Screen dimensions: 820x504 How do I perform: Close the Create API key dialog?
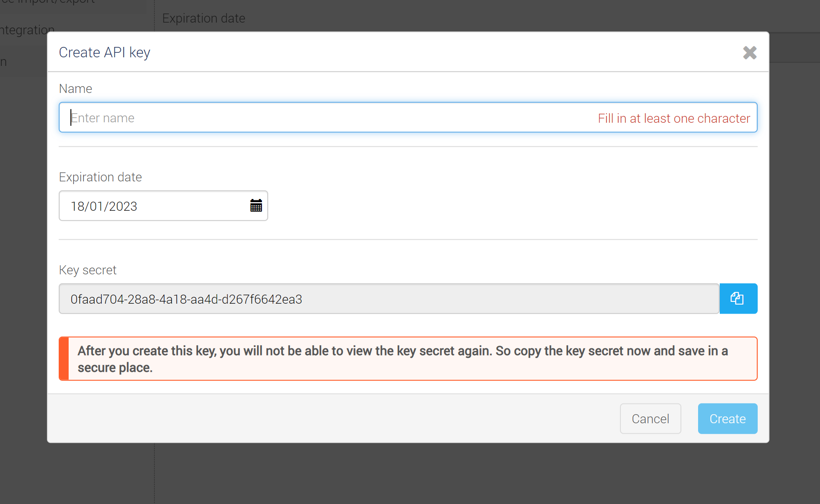(x=750, y=53)
